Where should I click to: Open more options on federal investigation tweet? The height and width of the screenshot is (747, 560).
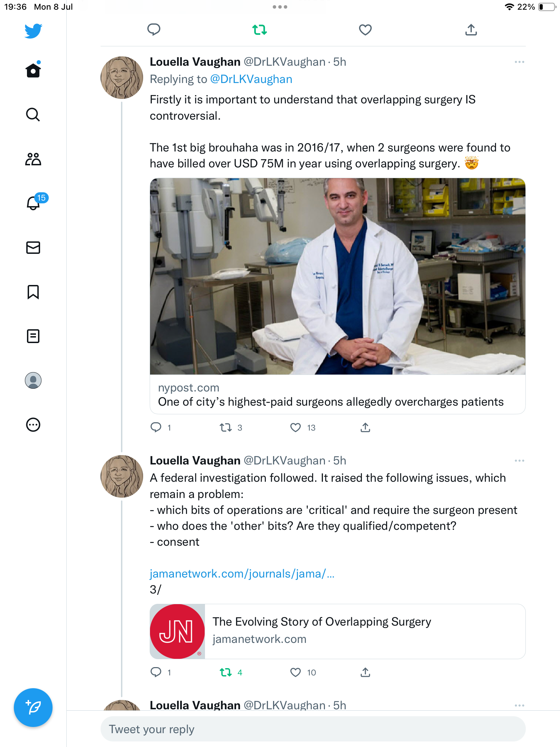(519, 461)
